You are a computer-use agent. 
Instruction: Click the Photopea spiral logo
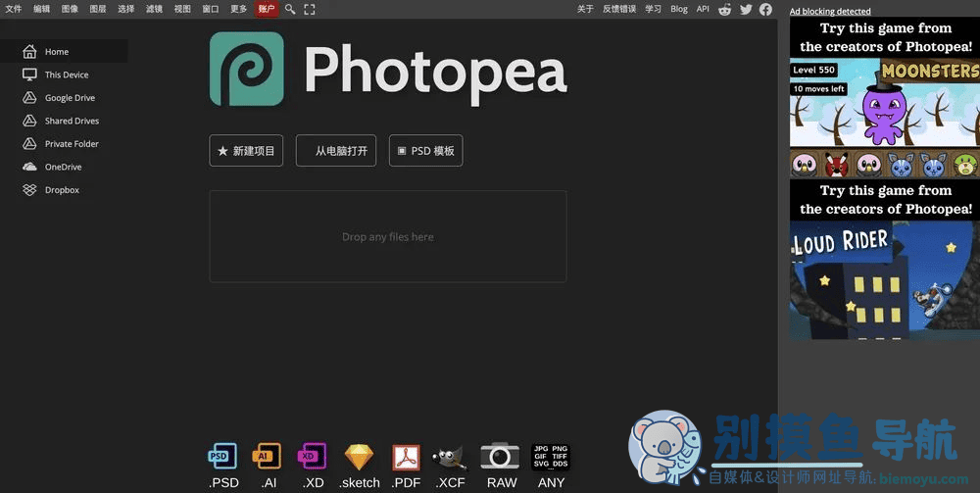(247, 69)
